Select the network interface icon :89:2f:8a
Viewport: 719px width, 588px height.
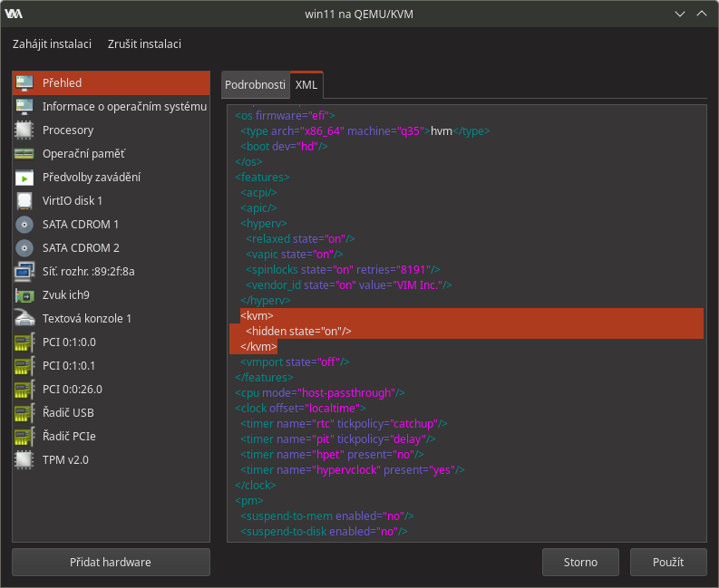tap(24, 271)
